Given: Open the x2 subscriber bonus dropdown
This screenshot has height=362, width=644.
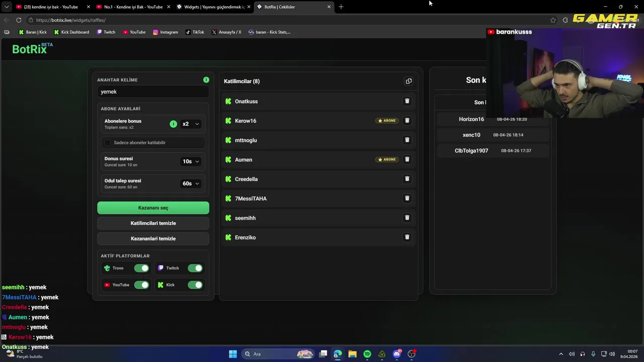Looking at the screenshot, I should (191, 124).
